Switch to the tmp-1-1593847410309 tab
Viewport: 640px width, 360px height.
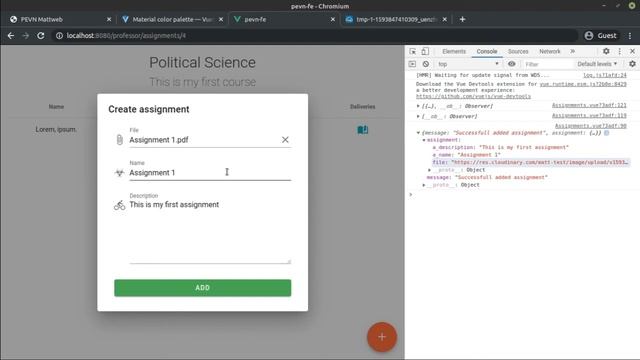pos(395,20)
